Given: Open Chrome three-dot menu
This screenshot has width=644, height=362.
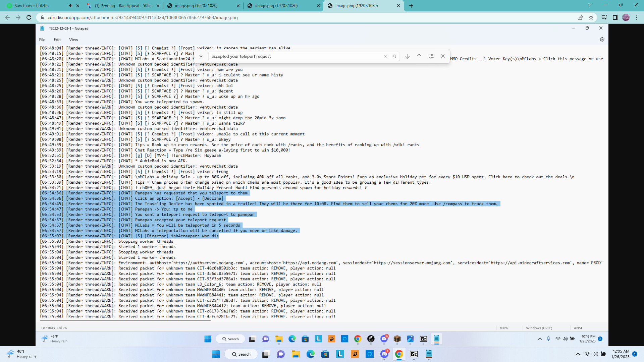Looking at the screenshot, I should point(637,17).
